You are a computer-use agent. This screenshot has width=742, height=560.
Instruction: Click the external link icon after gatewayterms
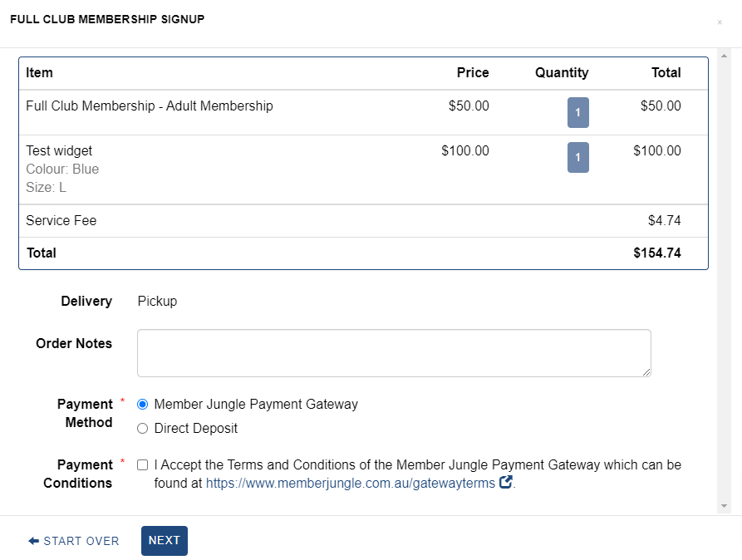pyautogui.click(x=506, y=482)
